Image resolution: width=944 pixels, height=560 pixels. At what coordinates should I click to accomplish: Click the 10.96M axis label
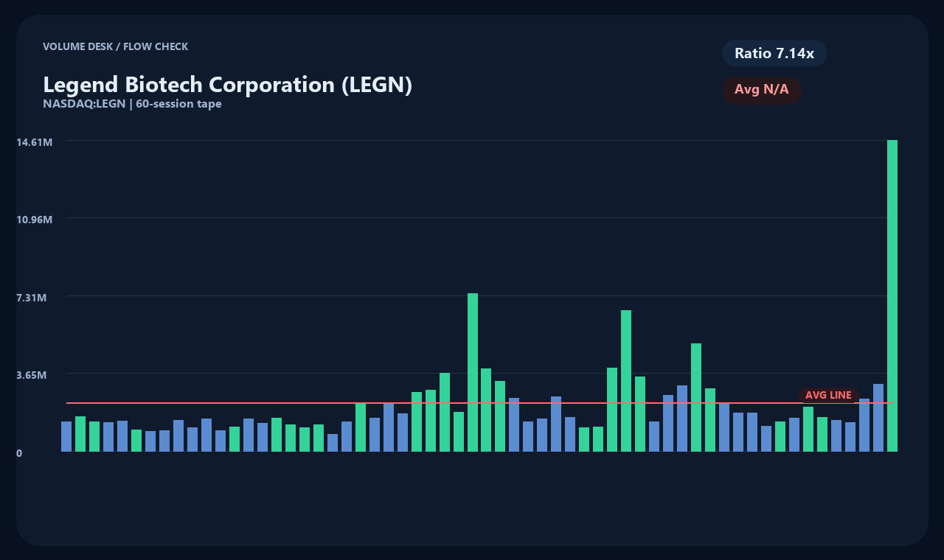pos(35,220)
